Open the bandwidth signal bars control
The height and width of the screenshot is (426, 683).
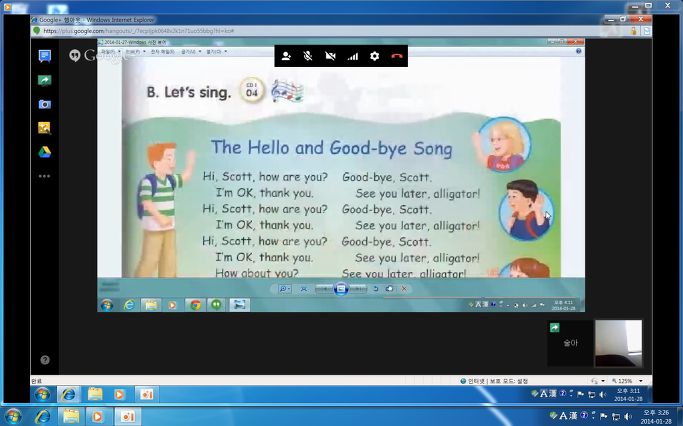click(x=352, y=56)
